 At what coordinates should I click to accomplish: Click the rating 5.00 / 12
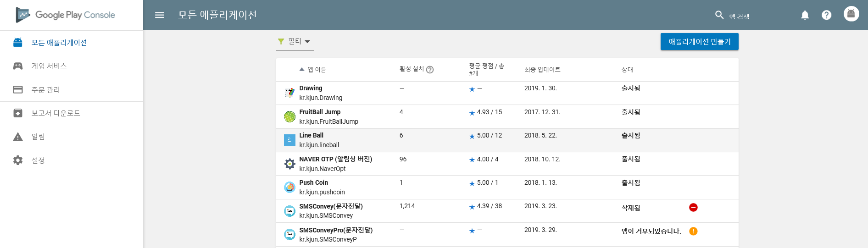[x=489, y=135]
